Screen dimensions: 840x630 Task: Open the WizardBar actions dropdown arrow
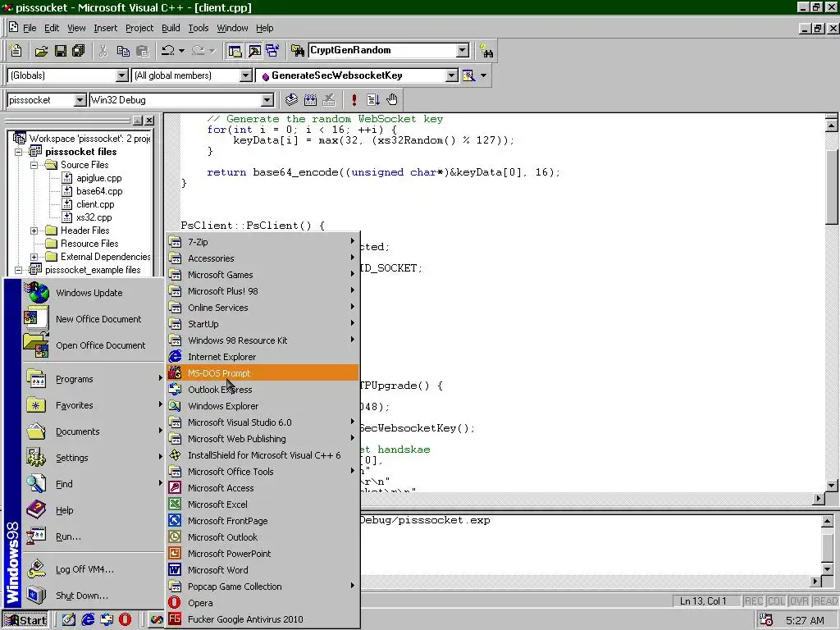484,75
